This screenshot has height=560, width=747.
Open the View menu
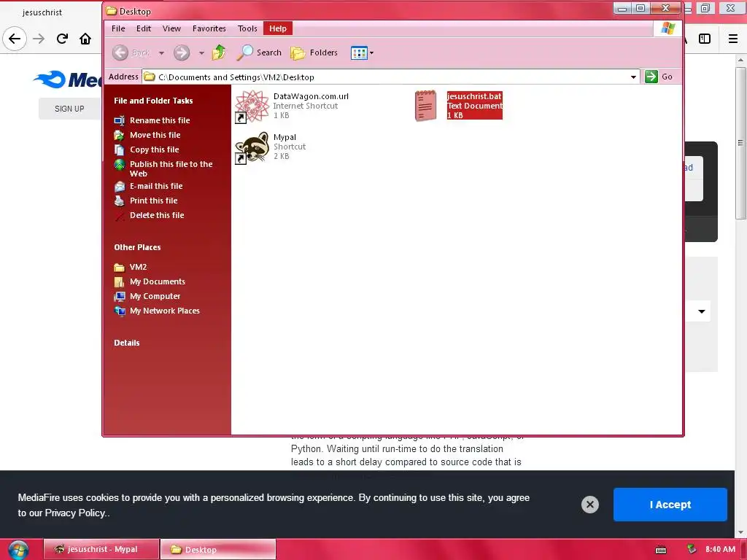171,28
